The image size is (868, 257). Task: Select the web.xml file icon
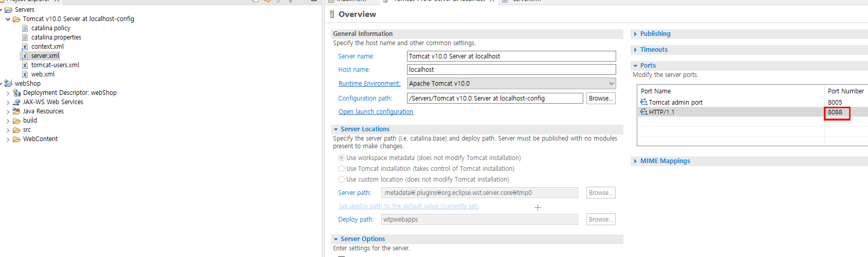point(25,74)
